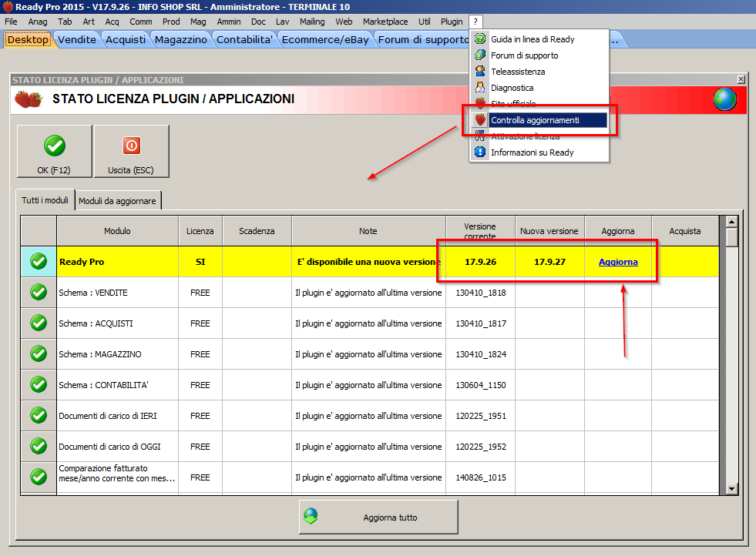The height and width of the screenshot is (556, 756).
Task: Click the red power icon on Uscita (ESC)
Action: pyautogui.click(x=131, y=146)
